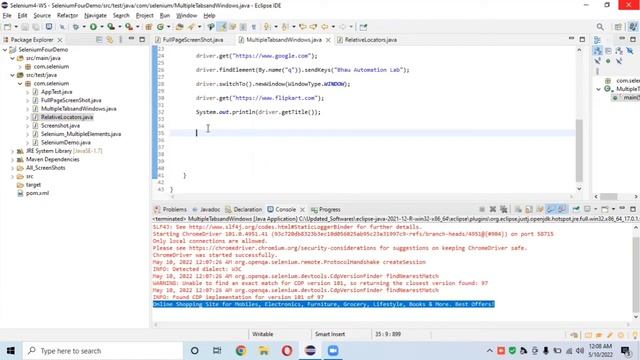Open the Windows Start button

pos(11,351)
